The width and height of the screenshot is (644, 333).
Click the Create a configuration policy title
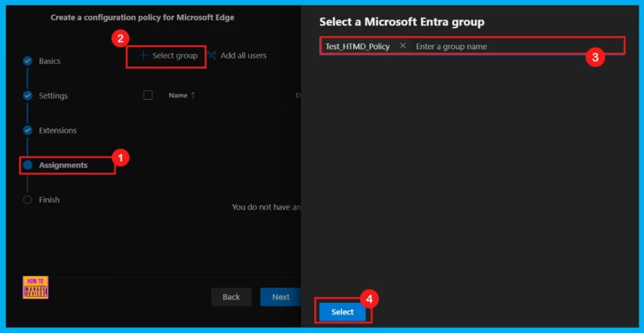142,18
